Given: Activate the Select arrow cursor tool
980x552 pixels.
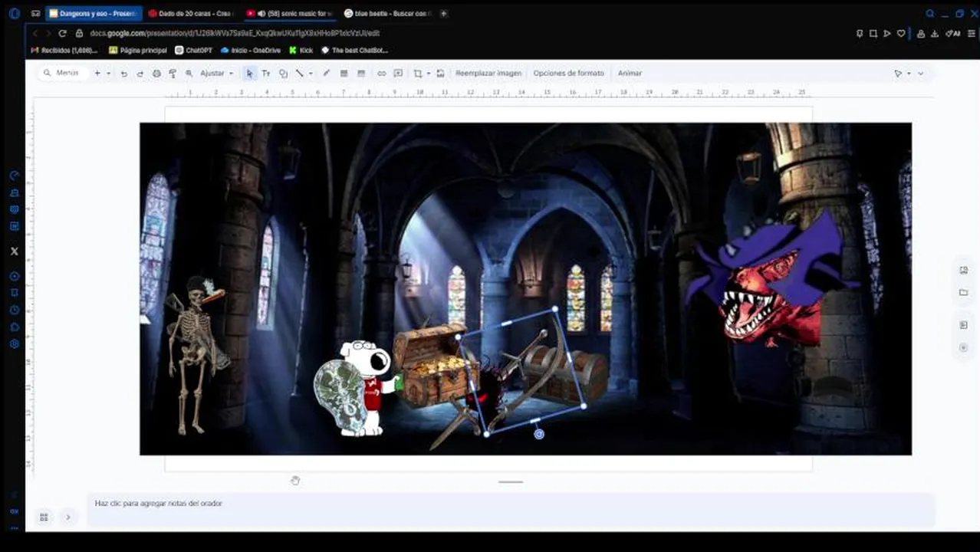Looking at the screenshot, I should coord(249,74).
